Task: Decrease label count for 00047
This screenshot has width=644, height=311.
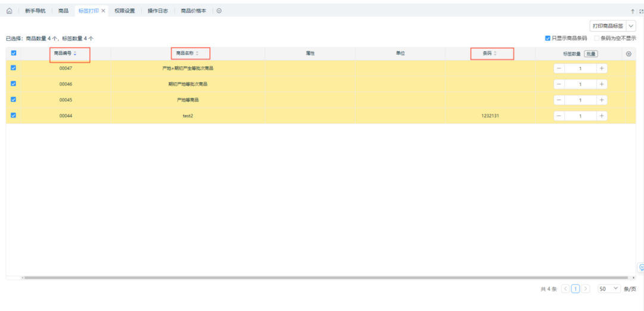Action: point(559,69)
